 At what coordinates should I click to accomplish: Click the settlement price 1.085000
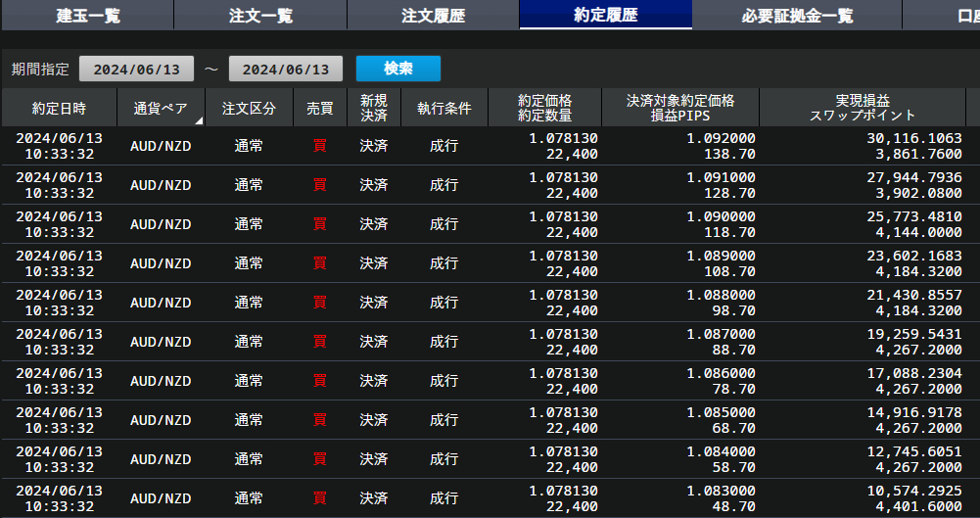[721, 412]
